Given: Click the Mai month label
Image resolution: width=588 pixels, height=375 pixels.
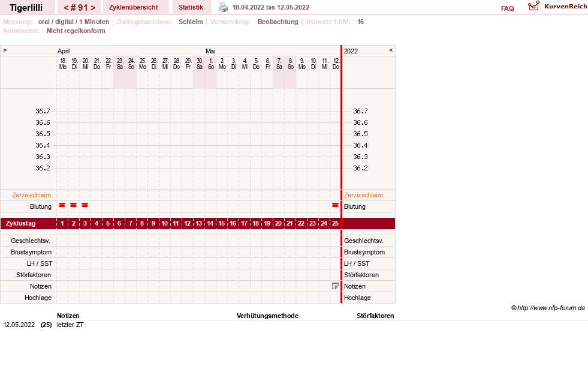Looking at the screenshot, I should (x=210, y=51).
